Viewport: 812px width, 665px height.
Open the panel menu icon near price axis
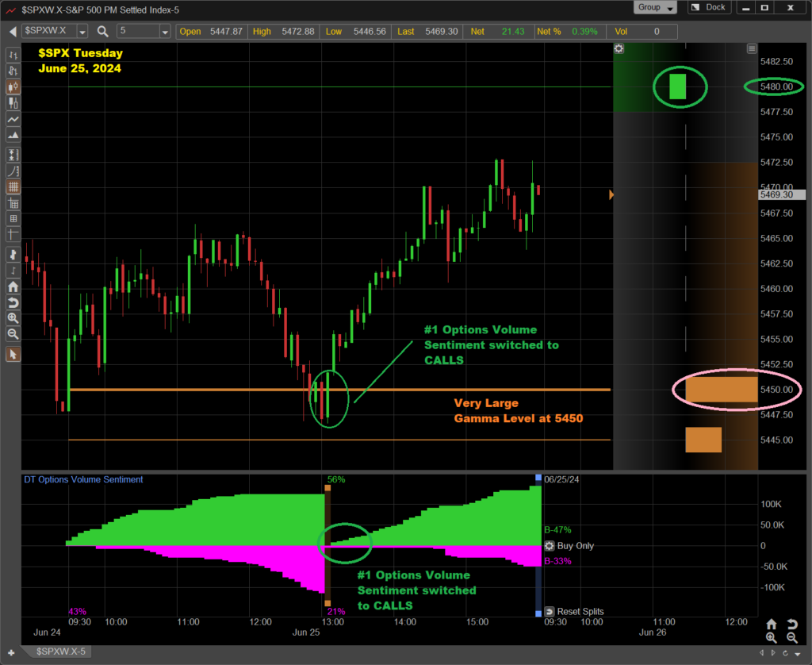point(752,48)
